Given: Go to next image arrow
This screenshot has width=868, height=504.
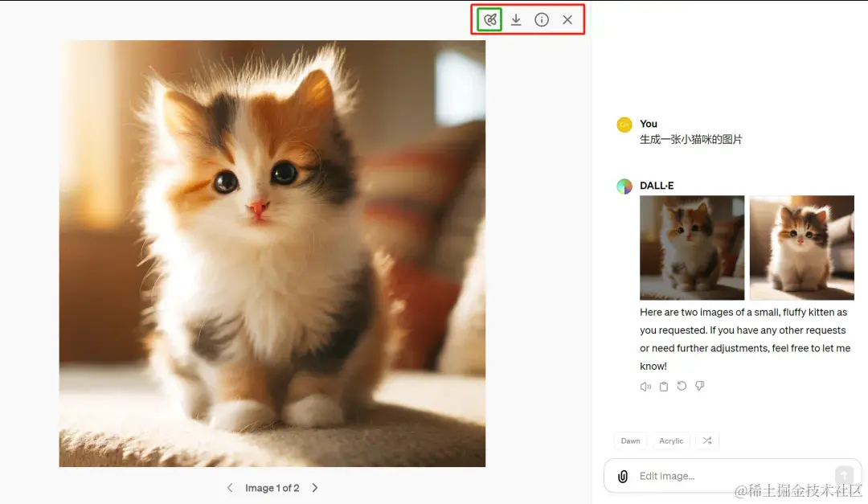Looking at the screenshot, I should 315,488.
